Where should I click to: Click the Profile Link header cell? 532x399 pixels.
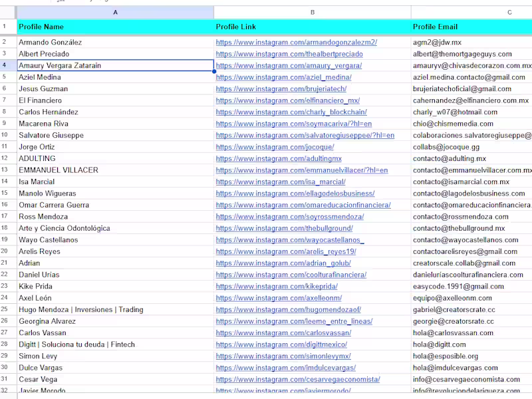click(313, 27)
